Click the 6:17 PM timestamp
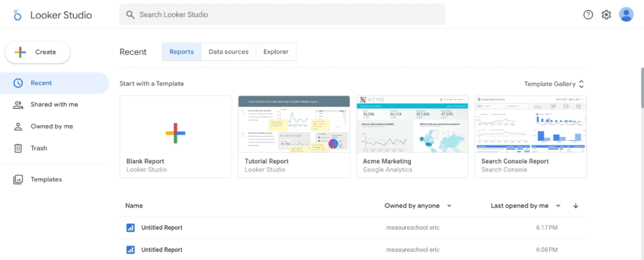The image size is (644, 260). [x=547, y=228]
